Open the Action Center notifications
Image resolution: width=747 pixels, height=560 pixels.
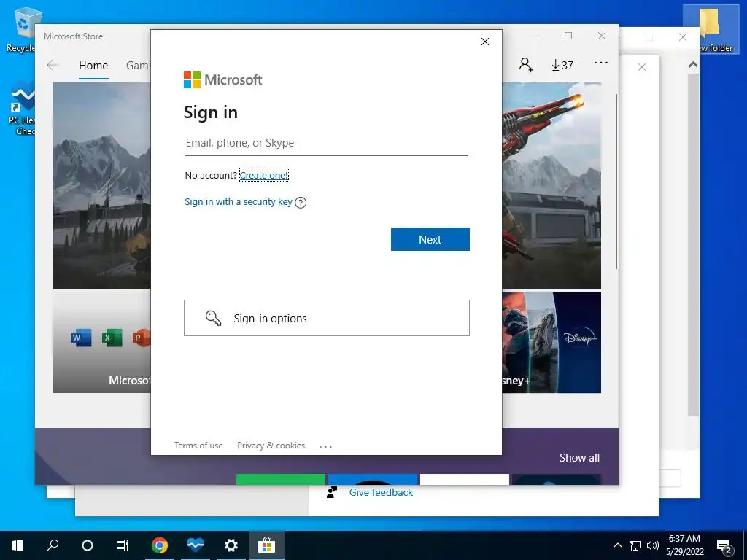[724, 545]
